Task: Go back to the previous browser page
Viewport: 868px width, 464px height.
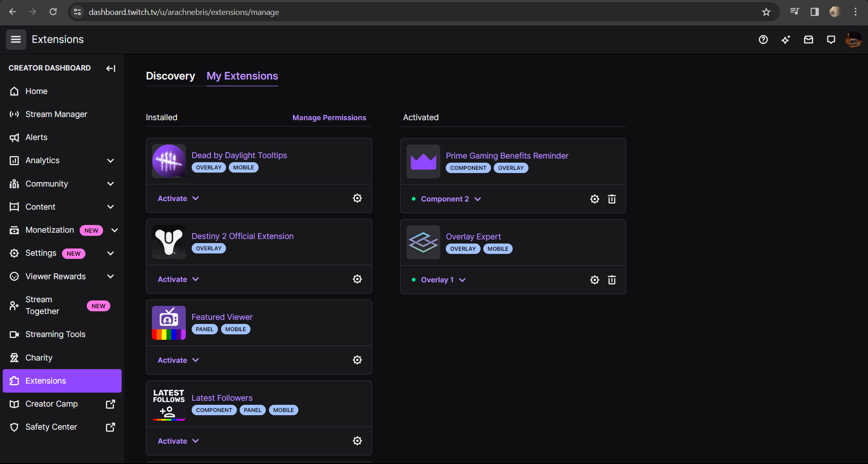Action: click(13, 12)
